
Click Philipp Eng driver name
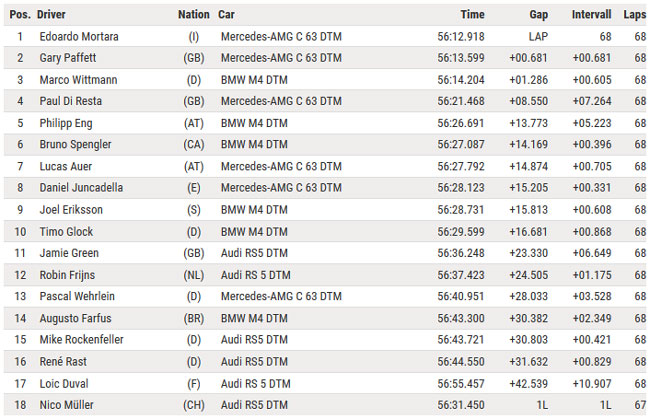[66, 123]
